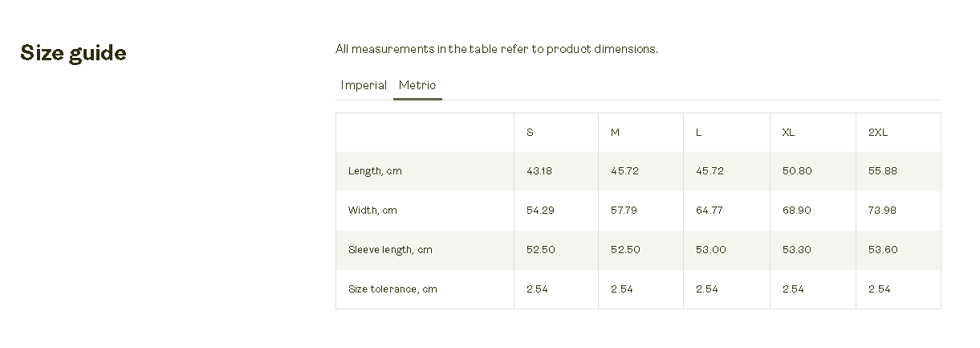Click the 57.79 width value for M

coord(624,211)
